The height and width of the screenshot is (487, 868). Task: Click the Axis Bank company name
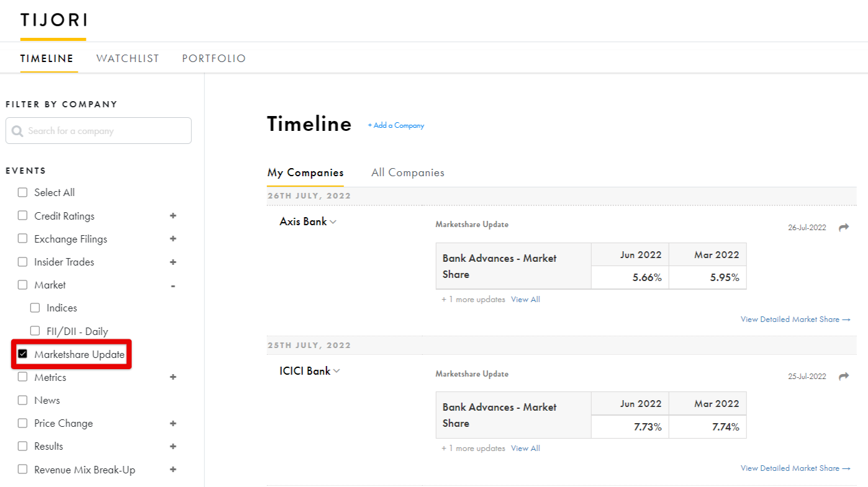click(303, 221)
